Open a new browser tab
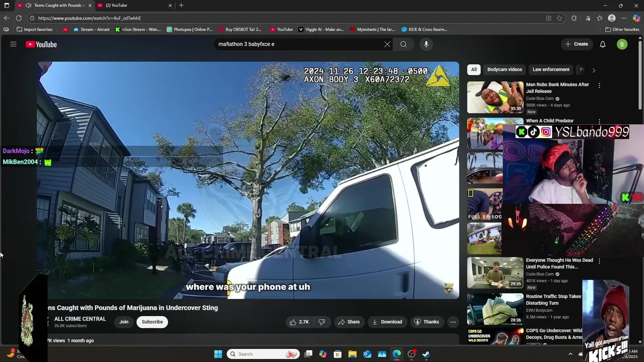644x362 pixels. coord(181,6)
